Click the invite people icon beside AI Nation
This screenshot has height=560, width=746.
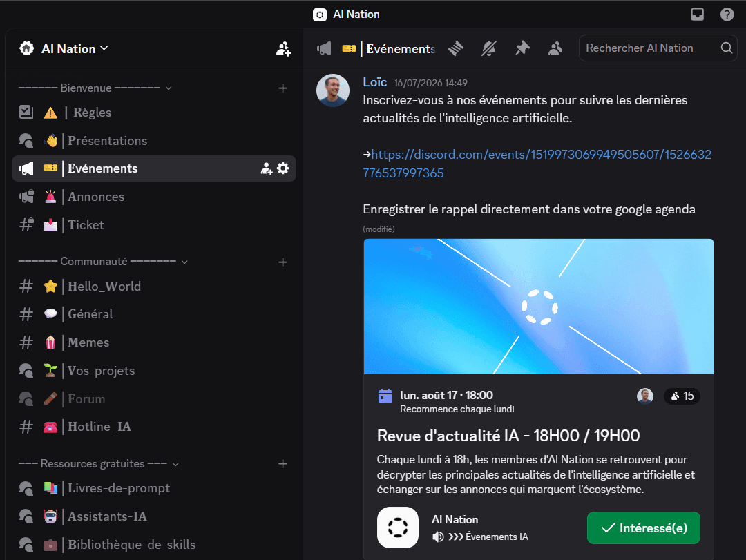click(x=284, y=48)
